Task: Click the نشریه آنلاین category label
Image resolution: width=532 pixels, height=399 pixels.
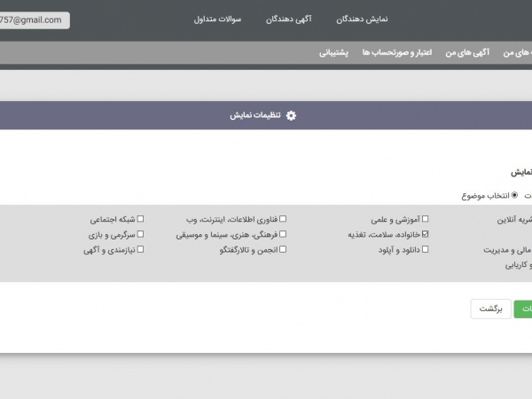Action: (x=514, y=220)
